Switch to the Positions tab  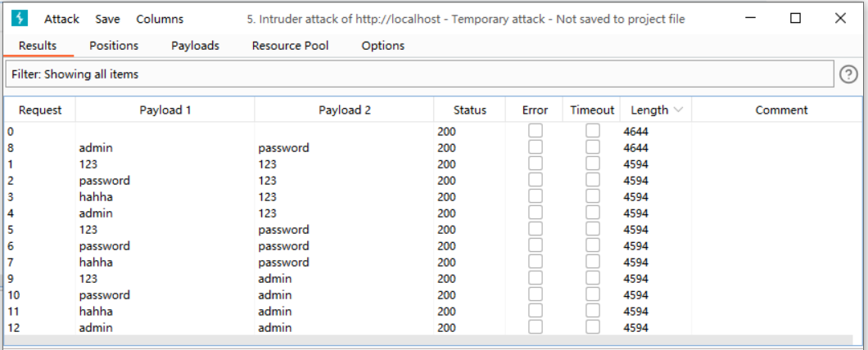114,46
